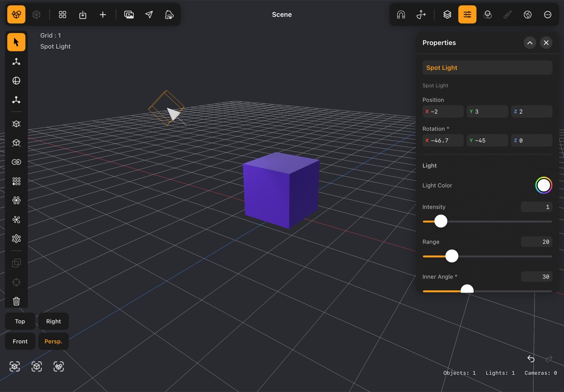
Task: Select the purple cube in the viewport
Action: (x=281, y=190)
